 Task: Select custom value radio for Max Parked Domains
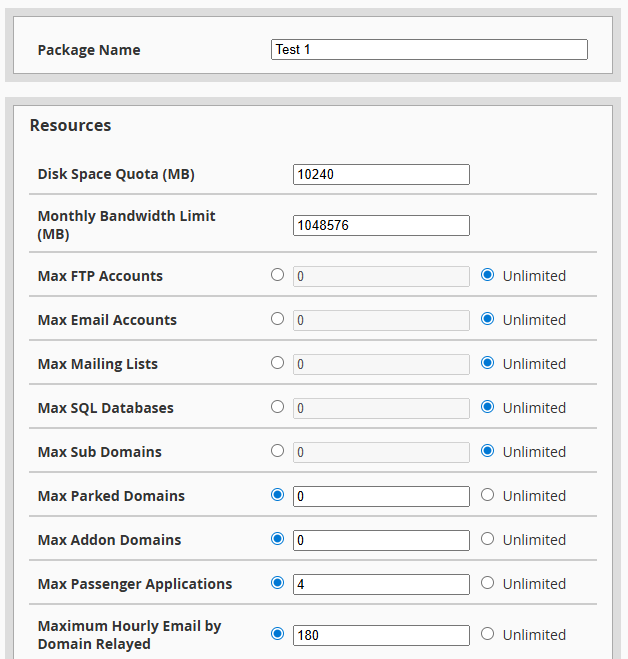point(277,495)
